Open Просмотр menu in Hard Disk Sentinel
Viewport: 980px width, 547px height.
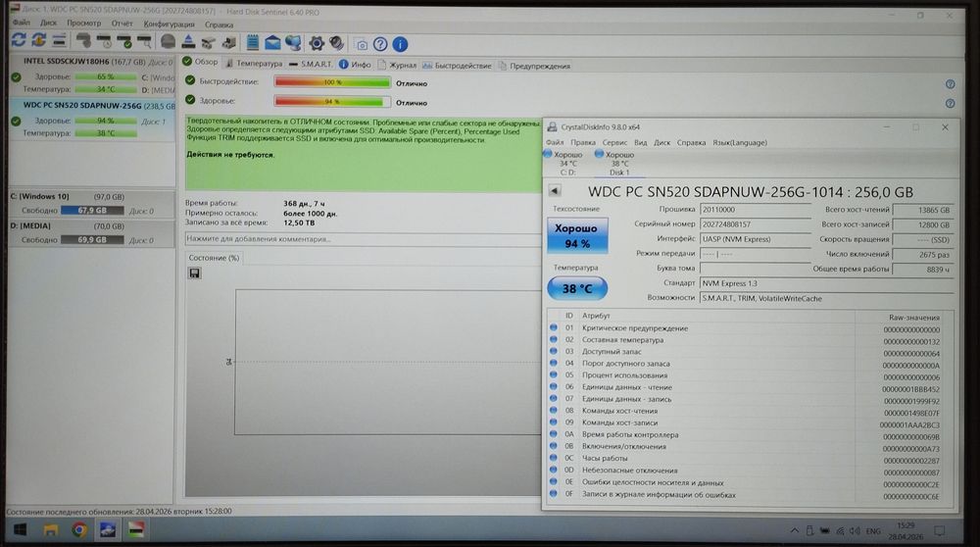83,24
